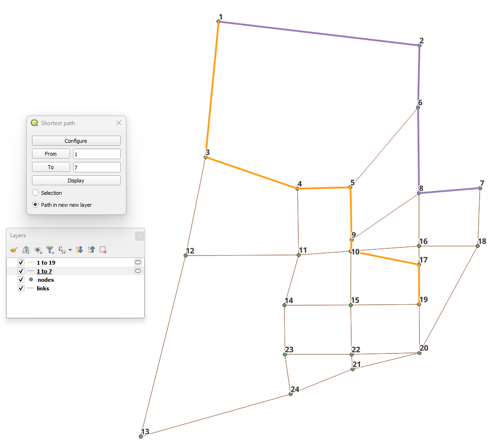Screen dimensions: 503x448
Task: Click green circle symbol of nodes layer
Action: [31, 279]
